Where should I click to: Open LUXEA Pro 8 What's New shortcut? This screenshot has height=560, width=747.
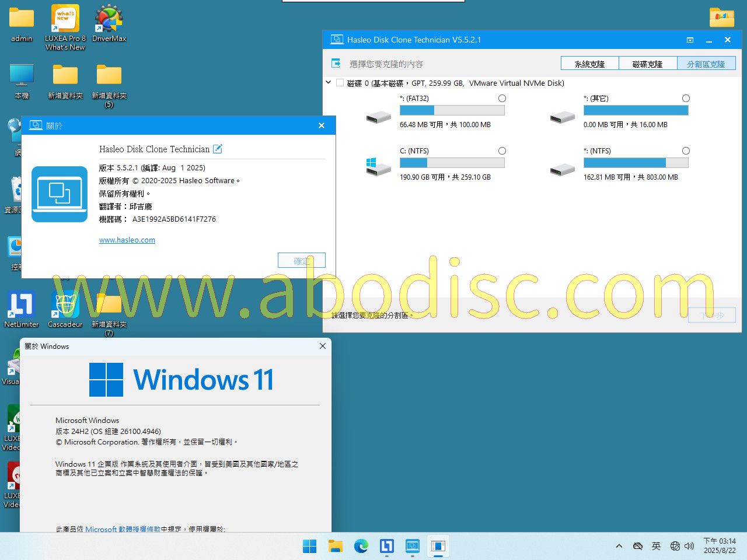tap(65, 27)
